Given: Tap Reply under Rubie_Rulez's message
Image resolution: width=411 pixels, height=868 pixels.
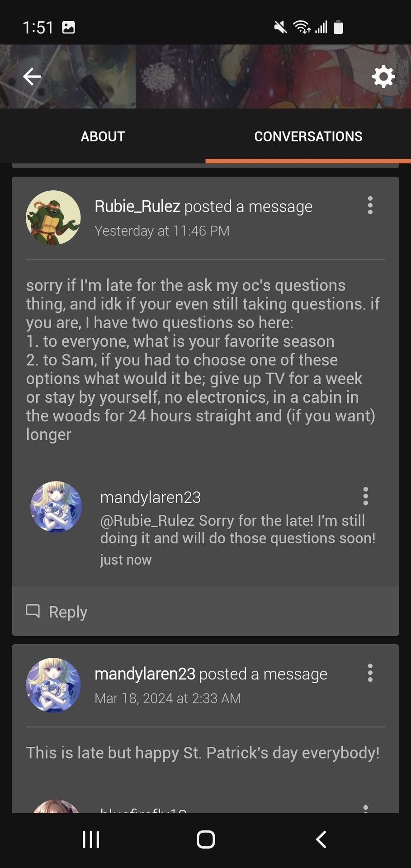Looking at the screenshot, I should [57, 611].
